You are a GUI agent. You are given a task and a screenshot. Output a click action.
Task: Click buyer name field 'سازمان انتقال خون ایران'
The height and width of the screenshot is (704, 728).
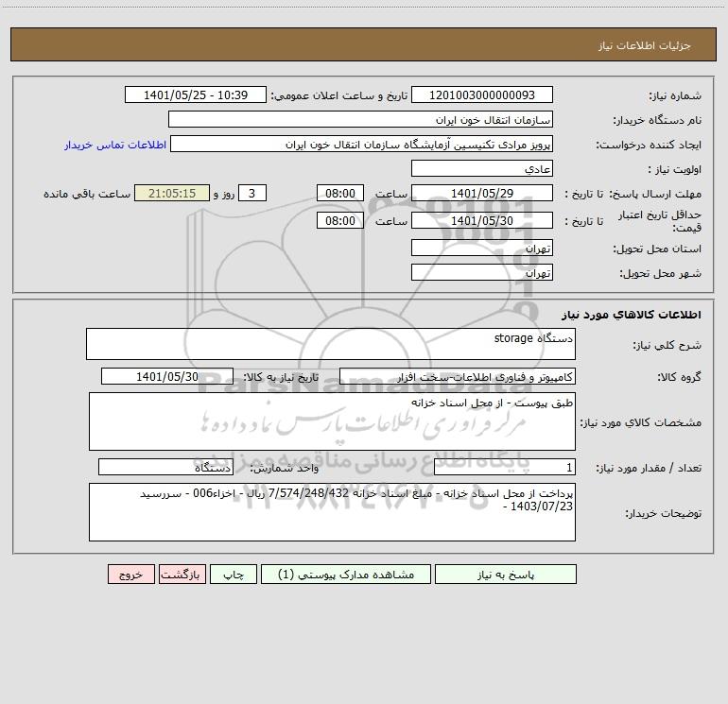[x=360, y=119]
